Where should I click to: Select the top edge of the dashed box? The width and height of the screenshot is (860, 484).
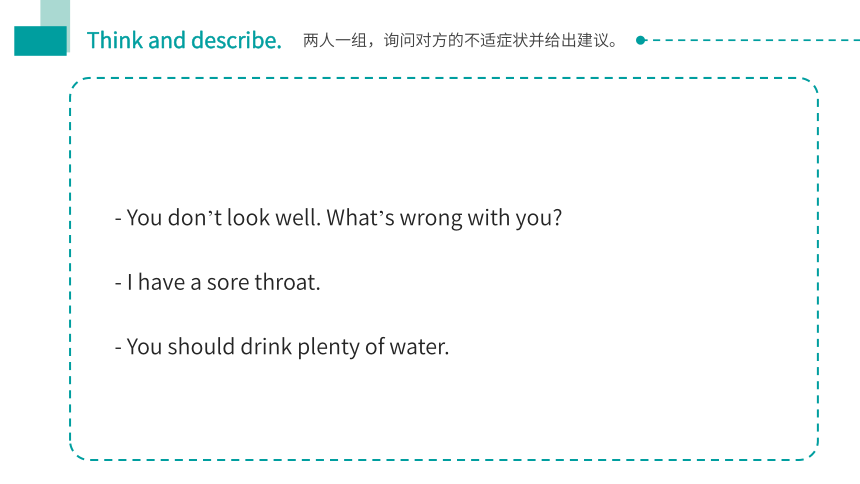[x=444, y=78]
